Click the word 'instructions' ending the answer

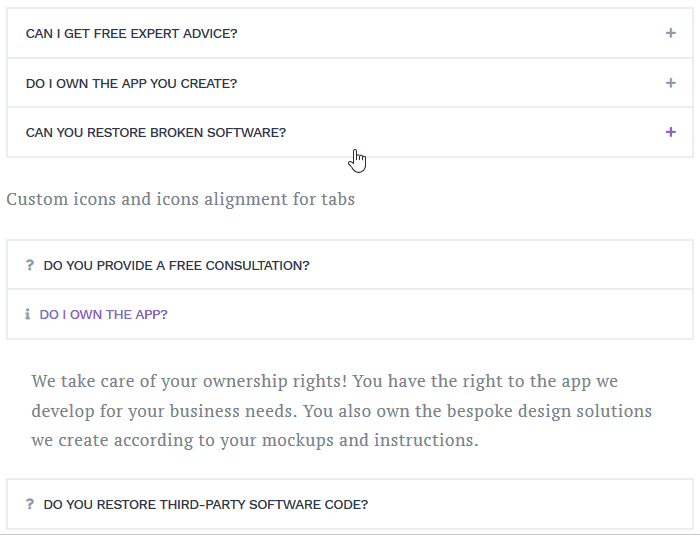[x=426, y=440]
